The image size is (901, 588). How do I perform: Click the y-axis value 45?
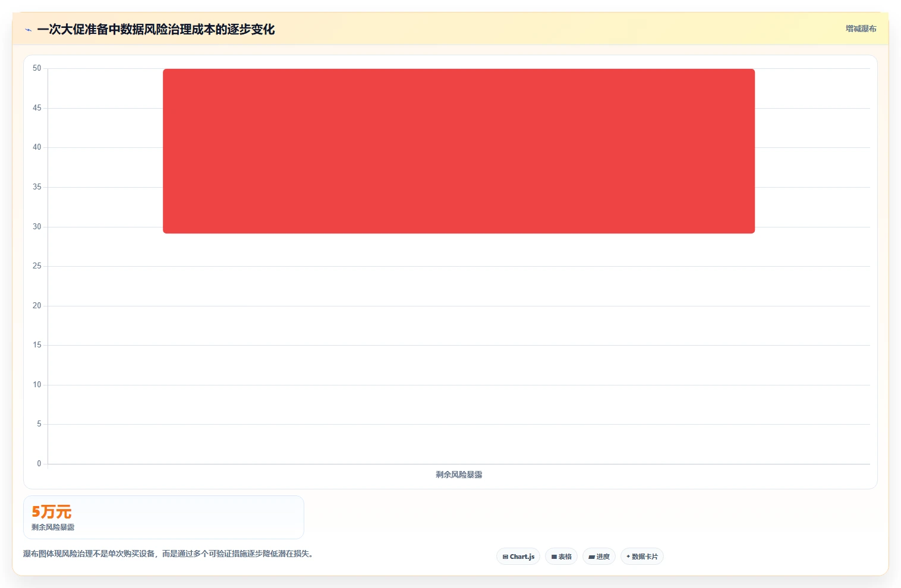click(x=37, y=108)
